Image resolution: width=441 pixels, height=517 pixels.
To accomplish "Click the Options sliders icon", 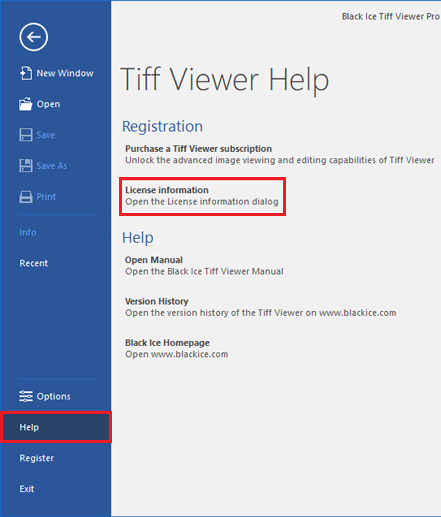I will pyautogui.click(x=26, y=396).
